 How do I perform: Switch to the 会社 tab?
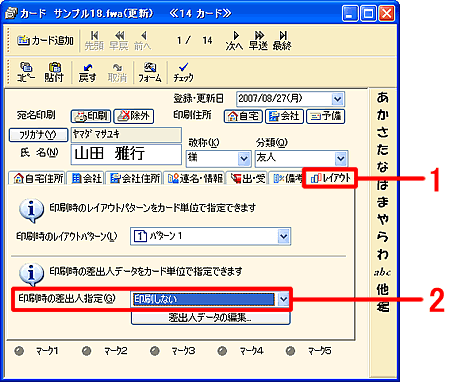(86, 178)
